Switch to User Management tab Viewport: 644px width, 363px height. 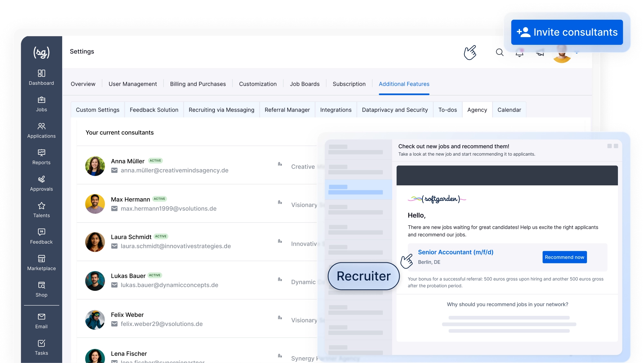click(133, 84)
